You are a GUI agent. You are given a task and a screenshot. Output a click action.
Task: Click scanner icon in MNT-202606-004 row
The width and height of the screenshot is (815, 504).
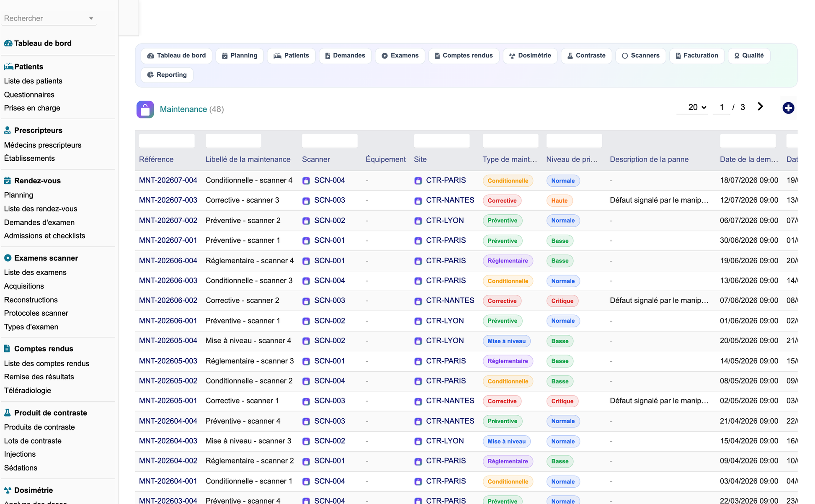pos(306,261)
